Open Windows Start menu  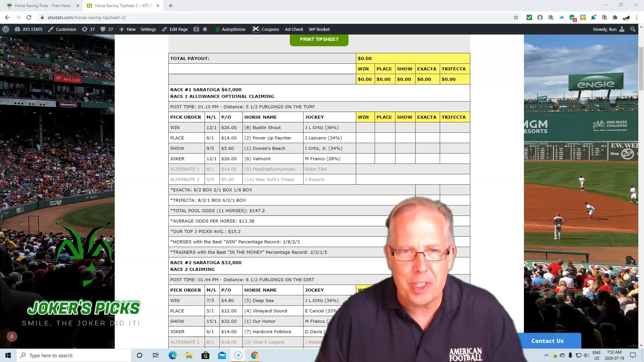coord(8,355)
